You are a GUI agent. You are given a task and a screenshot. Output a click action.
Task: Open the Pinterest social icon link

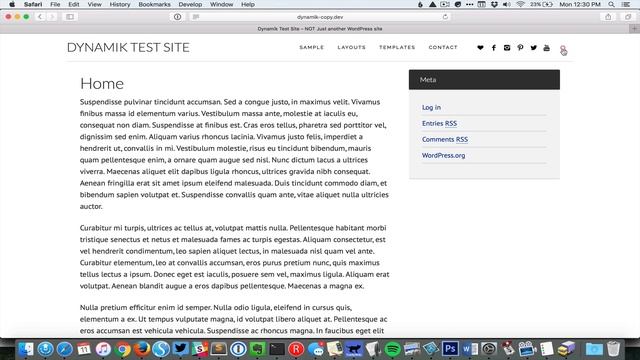[x=520, y=48]
